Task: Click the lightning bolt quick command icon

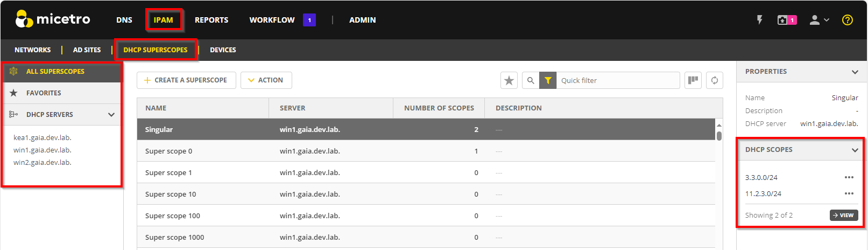Action: [x=759, y=20]
